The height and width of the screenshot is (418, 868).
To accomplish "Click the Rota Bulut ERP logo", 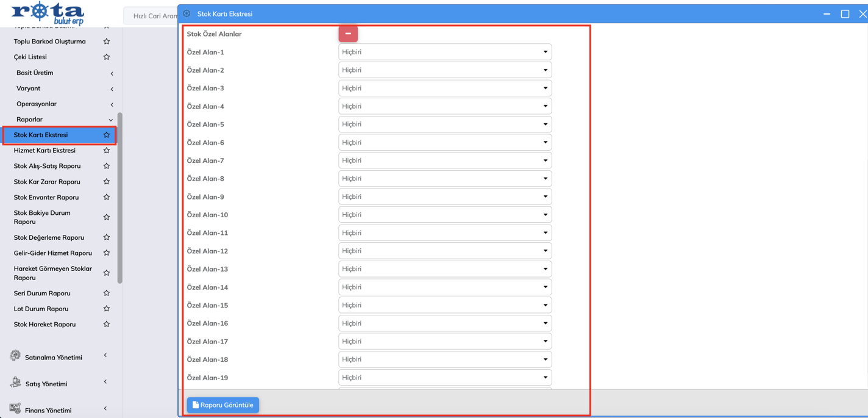I will coord(48,13).
